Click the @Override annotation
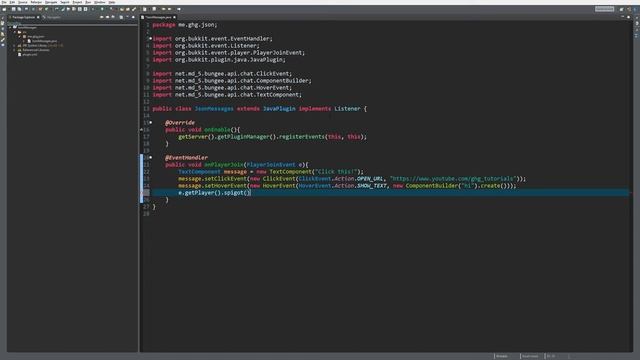The height and width of the screenshot is (360, 640). point(180,122)
